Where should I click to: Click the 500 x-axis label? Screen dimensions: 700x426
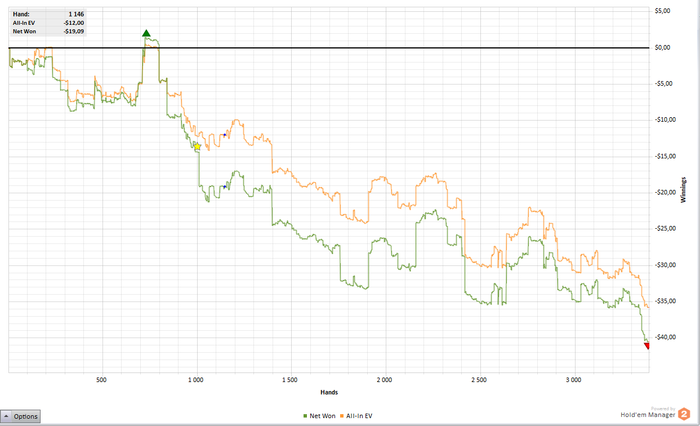[x=101, y=380]
